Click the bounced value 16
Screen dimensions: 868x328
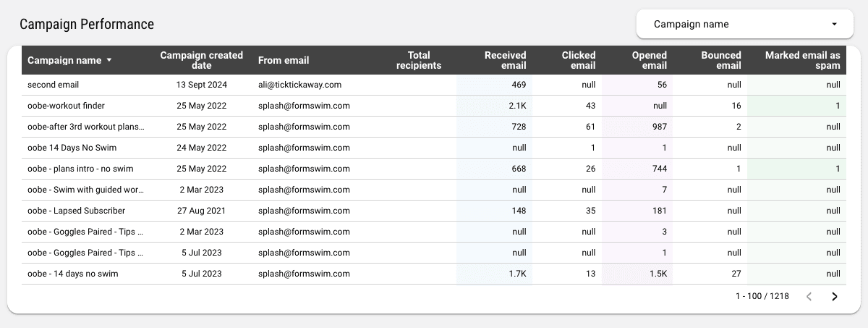point(736,106)
